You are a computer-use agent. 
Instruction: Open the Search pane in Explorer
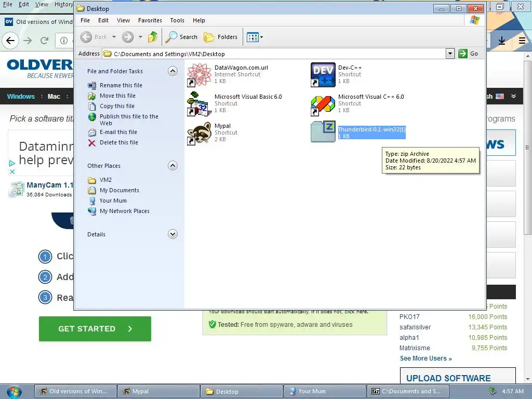pyautogui.click(x=181, y=37)
